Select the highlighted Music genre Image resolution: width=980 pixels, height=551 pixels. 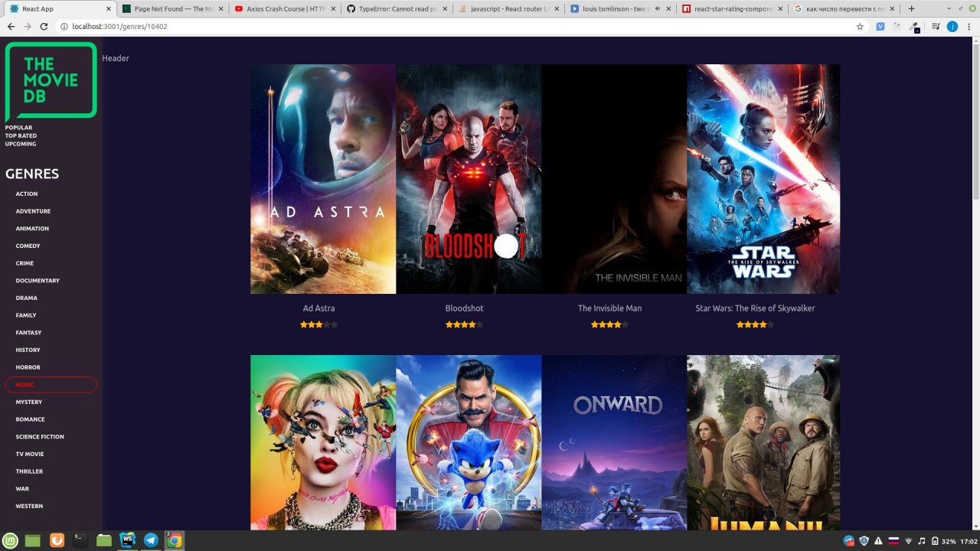click(x=51, y=385)
